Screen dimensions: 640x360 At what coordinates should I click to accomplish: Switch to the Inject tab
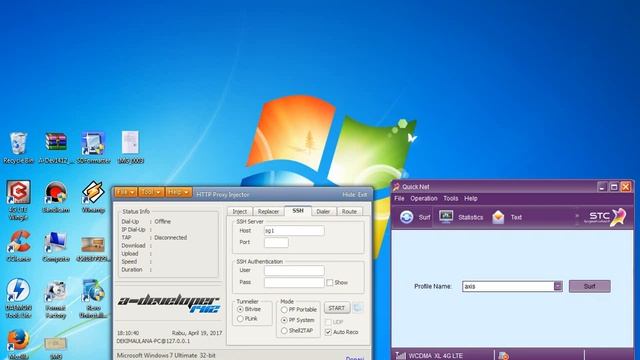point(240,211)
